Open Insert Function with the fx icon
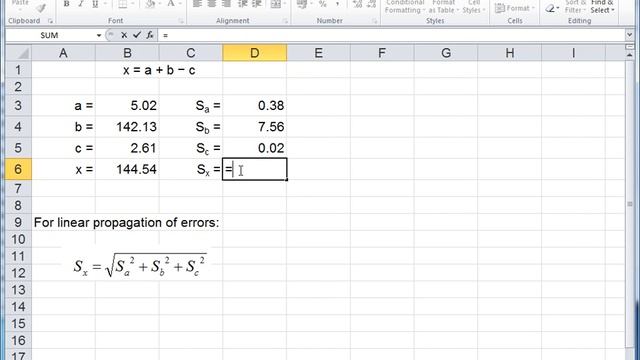 click(150, 36)
